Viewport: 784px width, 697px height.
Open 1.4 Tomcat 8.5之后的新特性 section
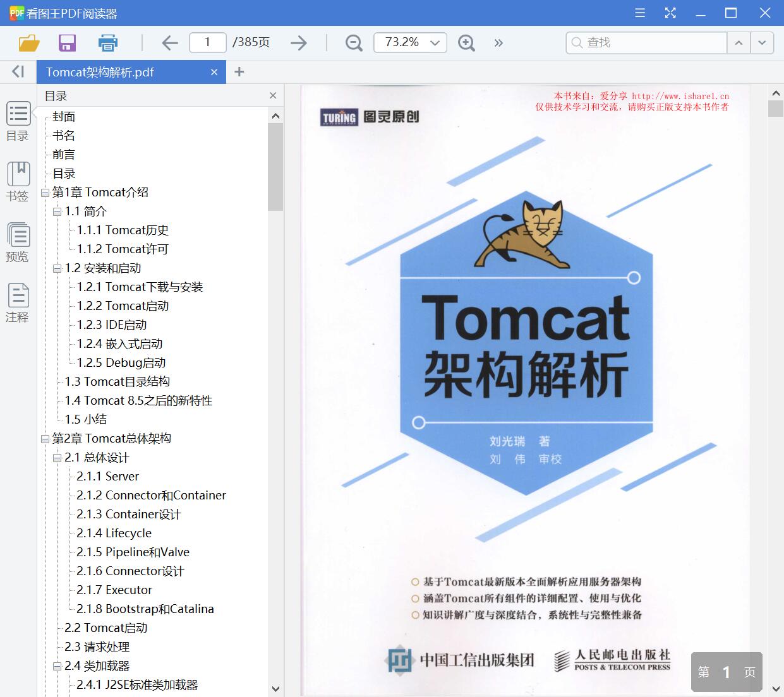point(138,401)
